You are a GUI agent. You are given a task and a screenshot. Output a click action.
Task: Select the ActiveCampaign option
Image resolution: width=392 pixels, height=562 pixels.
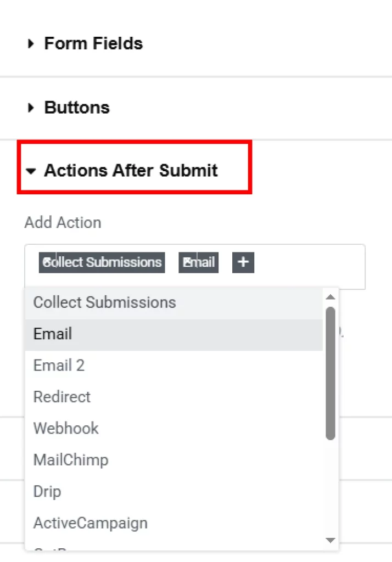[x=90, y=523]
